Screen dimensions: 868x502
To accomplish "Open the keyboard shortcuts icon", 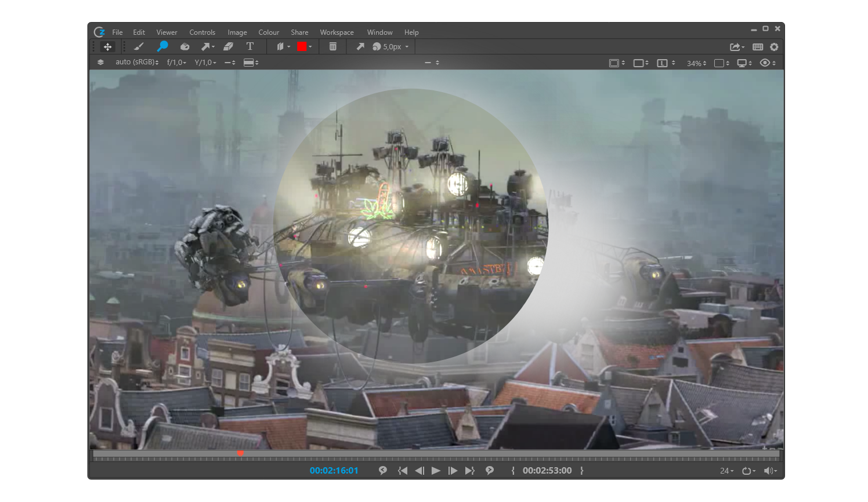I will point(758,47).
